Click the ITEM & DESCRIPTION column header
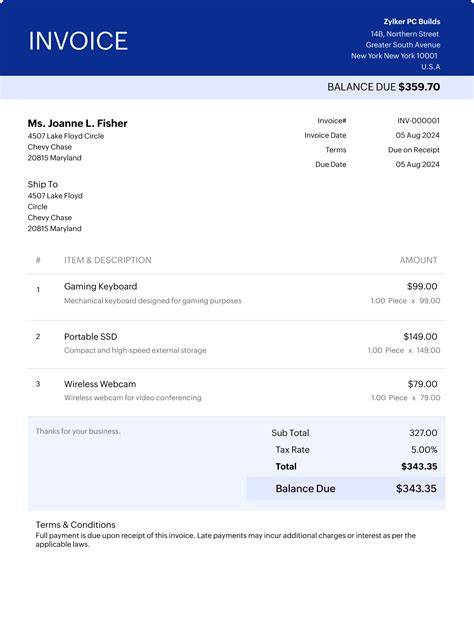This screenshot has height=643, width=474. tap(108, 260)
